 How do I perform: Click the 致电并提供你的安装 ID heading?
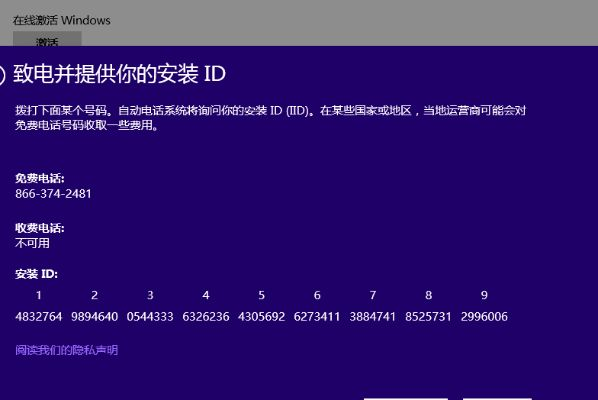click(x=119, y=74)
